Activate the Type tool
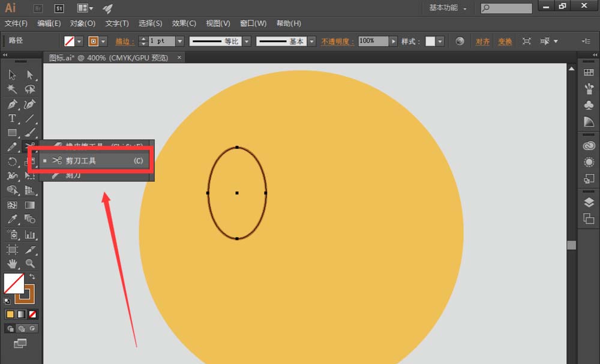This screenshot has width=600, height=364. 12,118
